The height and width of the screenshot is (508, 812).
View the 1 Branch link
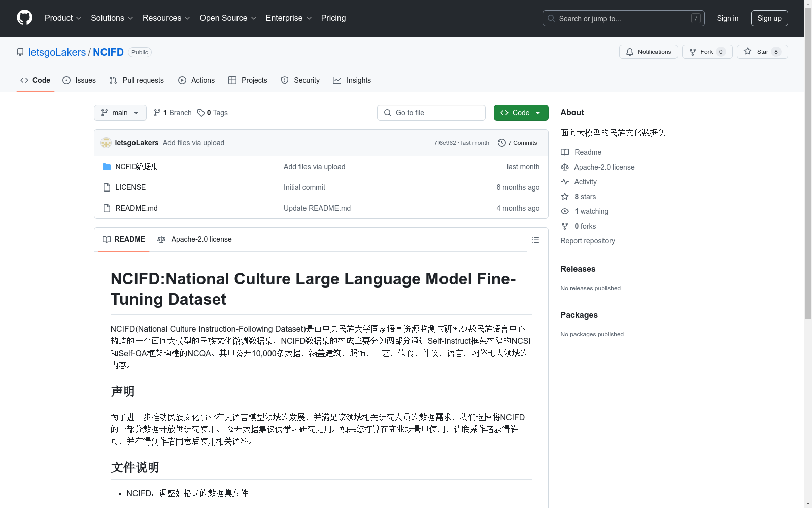pos(173,113)
